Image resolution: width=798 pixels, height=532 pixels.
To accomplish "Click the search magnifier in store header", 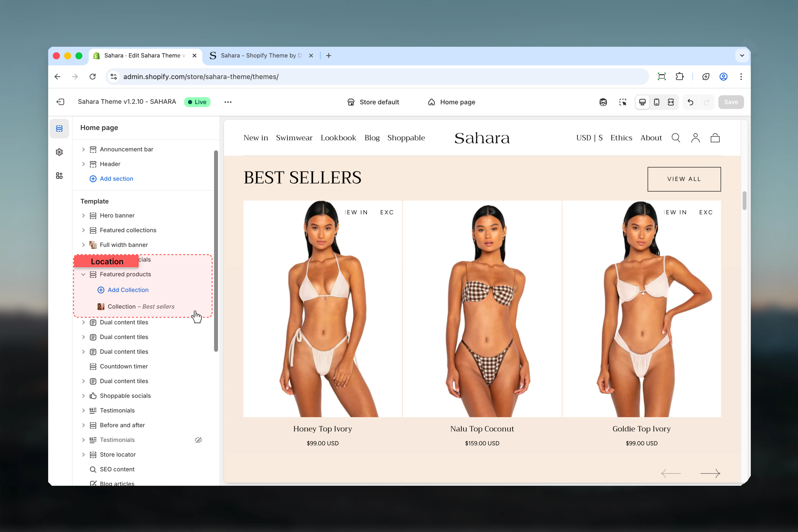I will click(676, 138).
